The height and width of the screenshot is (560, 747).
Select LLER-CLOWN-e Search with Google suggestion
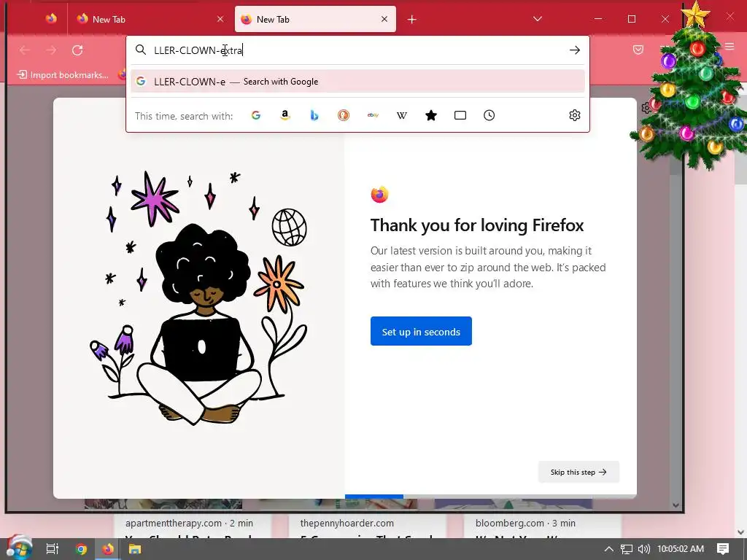tap(357, 82)
